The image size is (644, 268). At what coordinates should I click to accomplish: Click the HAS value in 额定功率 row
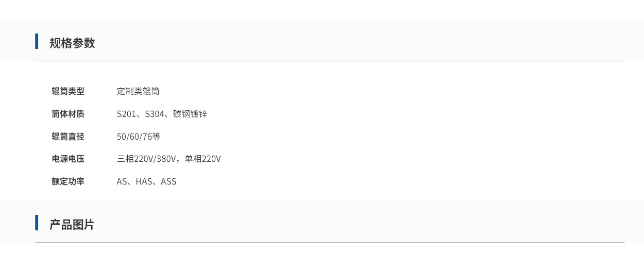[x=144, y=181]
